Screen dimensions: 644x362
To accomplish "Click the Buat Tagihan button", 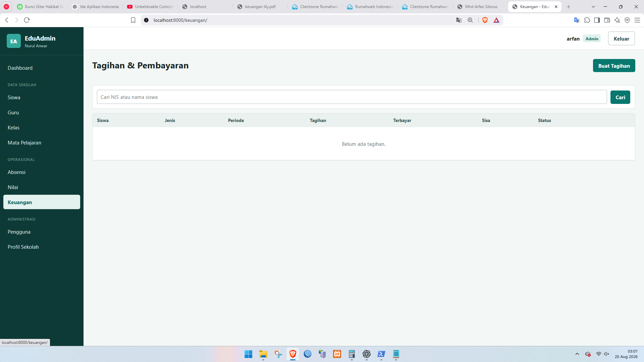I will [x=614, y=66].
